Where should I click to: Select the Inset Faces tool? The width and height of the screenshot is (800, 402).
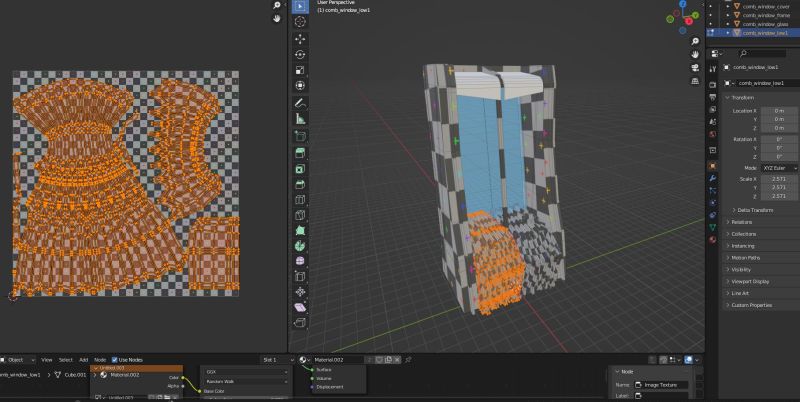(x=300, y=169)
